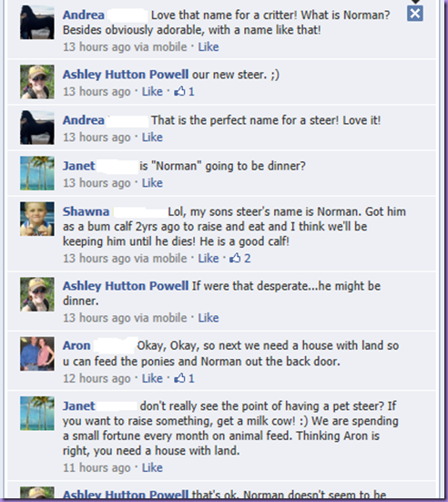This screenshot has height=502, width=448.
Task: Like Janet's "pet steer" comment from 11 hours ago
Action: [x=152, y=467]
